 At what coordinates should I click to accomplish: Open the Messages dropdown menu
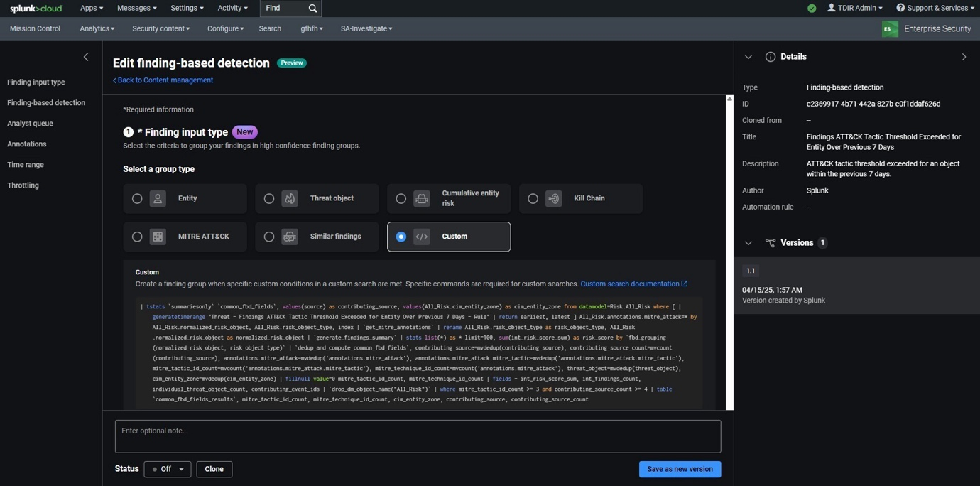click(137, 8)
